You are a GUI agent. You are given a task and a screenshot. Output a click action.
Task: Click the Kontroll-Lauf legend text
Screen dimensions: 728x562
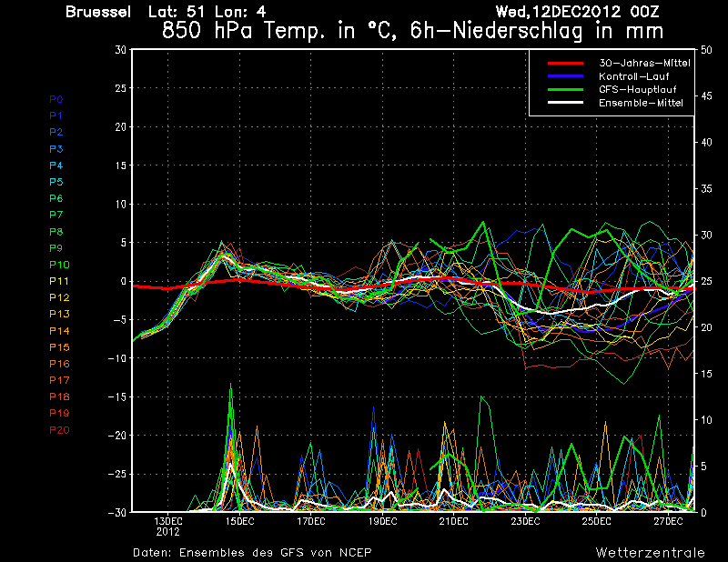click(x=634, y=76)
